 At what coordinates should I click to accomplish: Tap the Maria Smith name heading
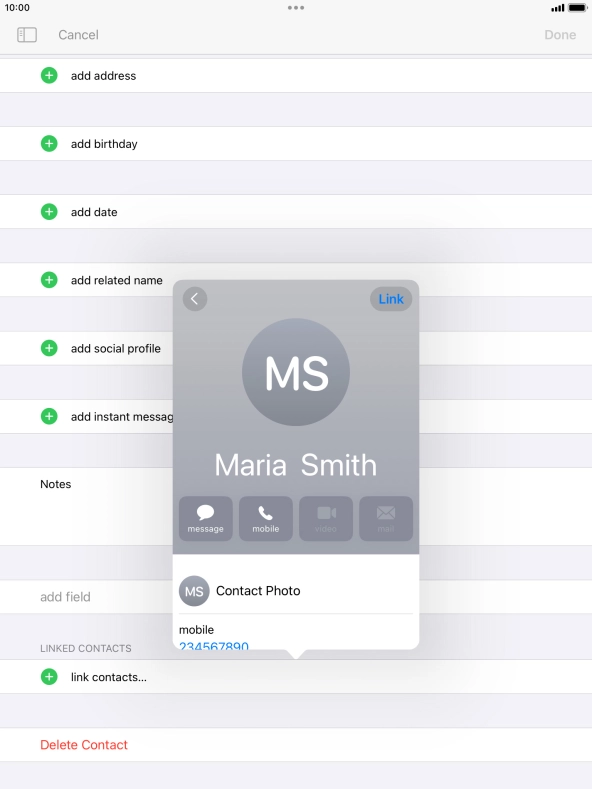tap(296, 465)
